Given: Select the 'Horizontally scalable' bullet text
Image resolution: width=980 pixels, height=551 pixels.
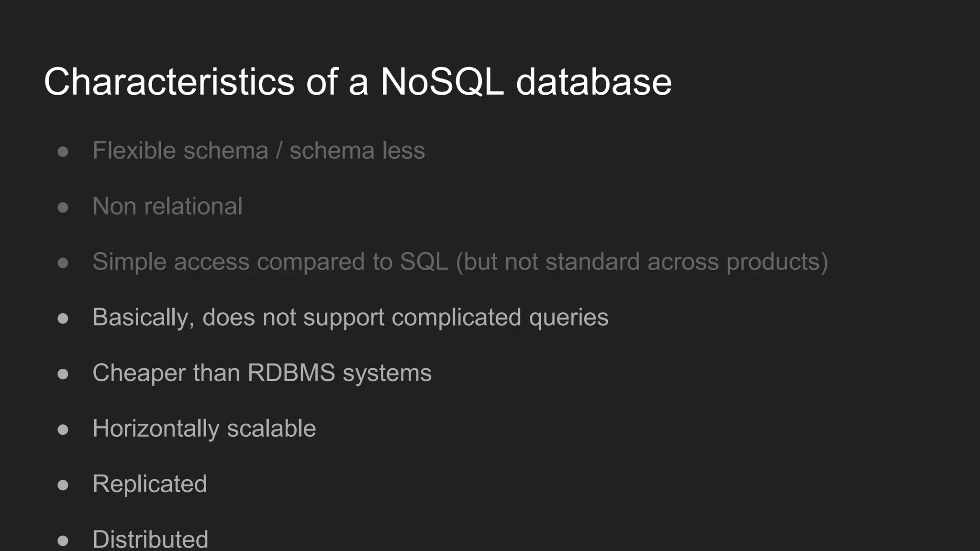Looking at the screenshot, I should click(204, 428).
